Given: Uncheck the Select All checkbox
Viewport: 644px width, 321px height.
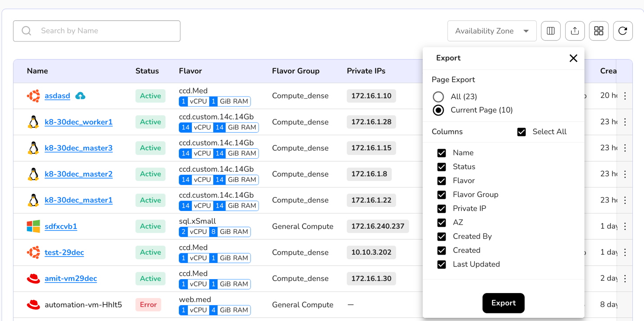Looking at the screenshot, I should click(521, 132).
